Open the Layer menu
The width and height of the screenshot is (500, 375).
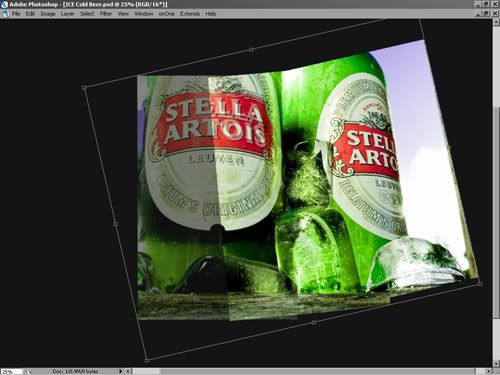coord(67,14)
